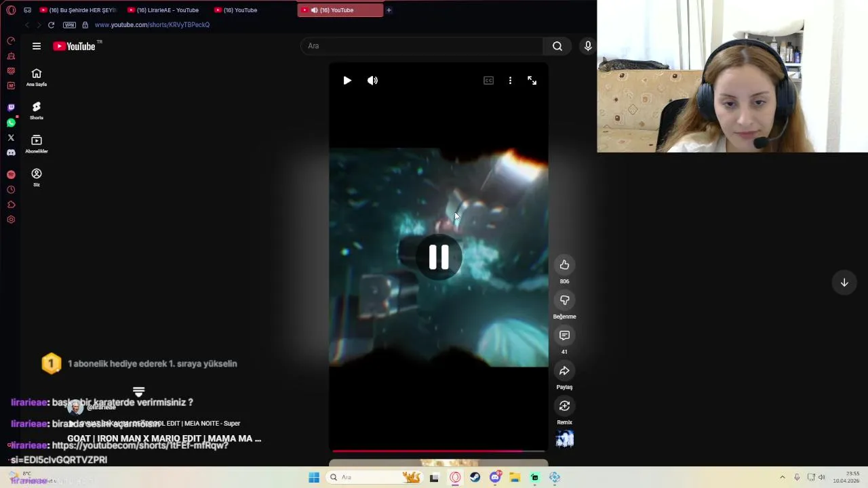This screenshot has width=868, height=488.
Task: Open the three-dot more options menu
Action: (510, 81)
